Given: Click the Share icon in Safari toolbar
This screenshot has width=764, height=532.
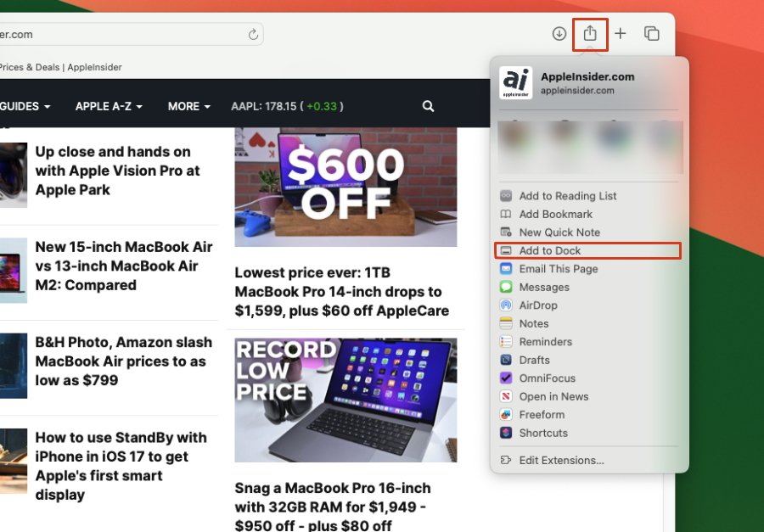Looking at the screenshot, I should tap(590, 34).
